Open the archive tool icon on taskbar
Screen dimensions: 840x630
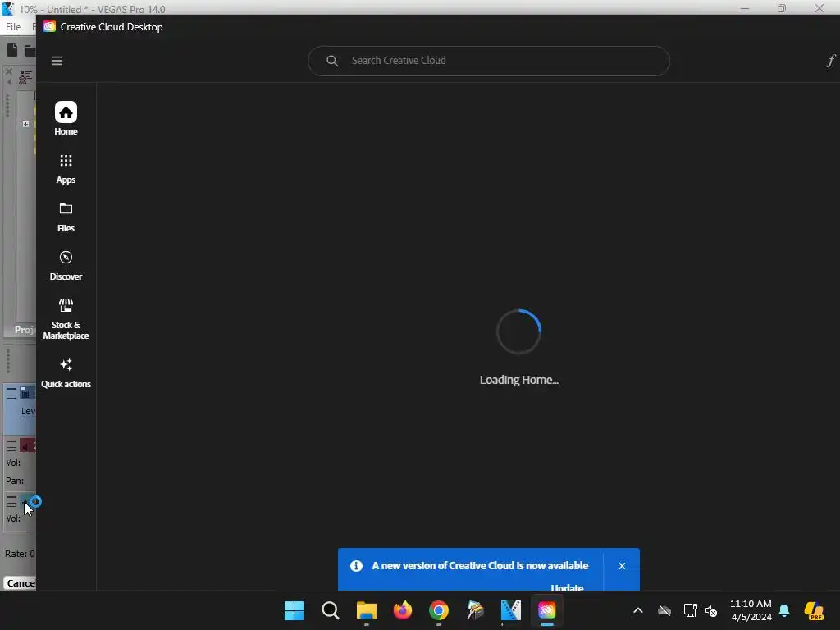click(x=475, y=610)
